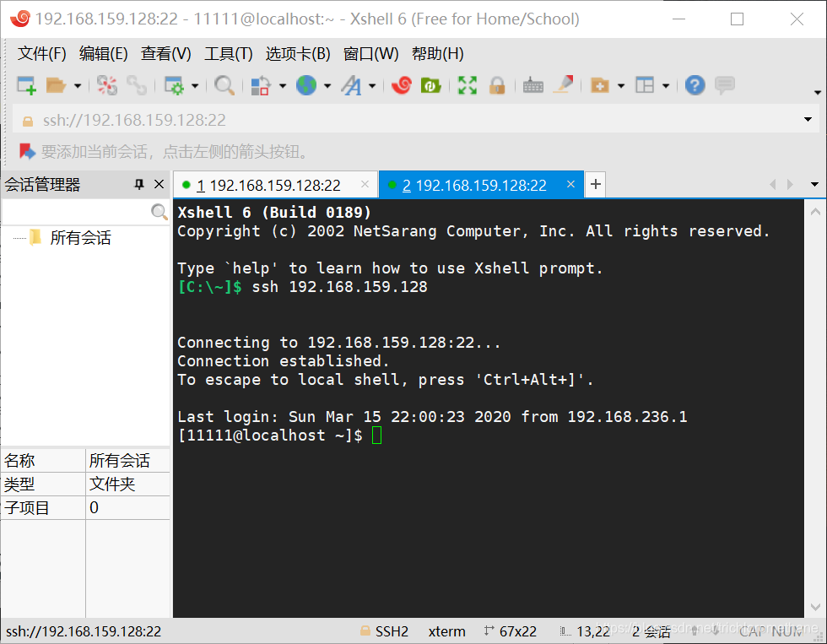Click the session search magnifier icon
This screenshot has height=644, width=827.
159,212
